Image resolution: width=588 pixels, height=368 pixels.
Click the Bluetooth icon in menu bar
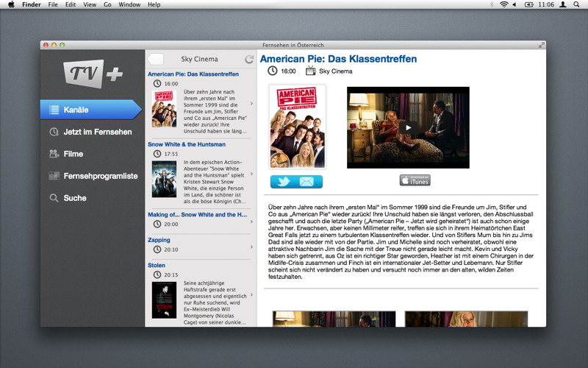[x=492, y=4]
